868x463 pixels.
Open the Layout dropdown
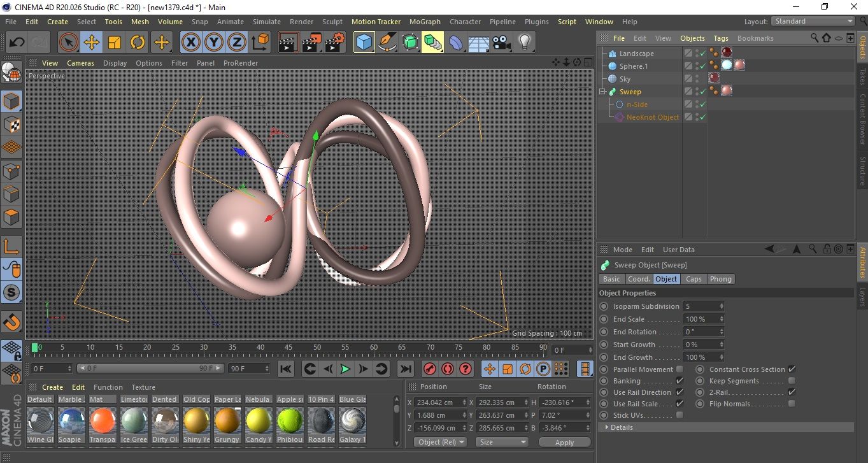813,21
